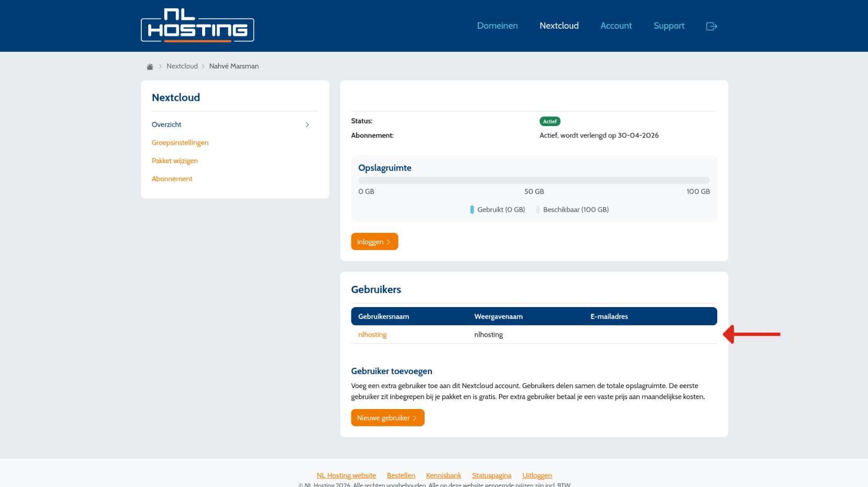
Task: Click the Inloggen button
Action: click(374, 242)
